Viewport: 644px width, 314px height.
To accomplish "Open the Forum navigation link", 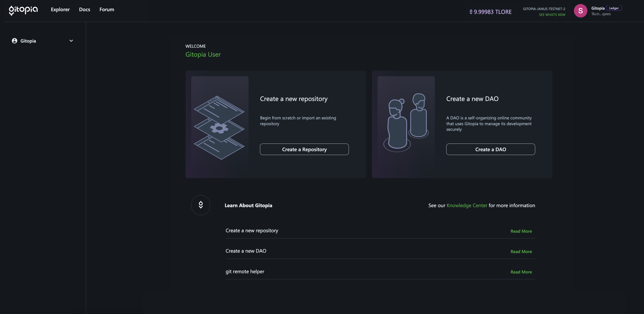I will point(107,9).
